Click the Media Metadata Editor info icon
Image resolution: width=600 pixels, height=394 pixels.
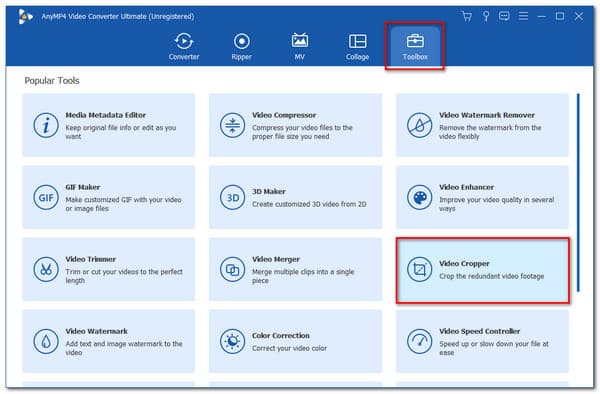coord(46,125)
